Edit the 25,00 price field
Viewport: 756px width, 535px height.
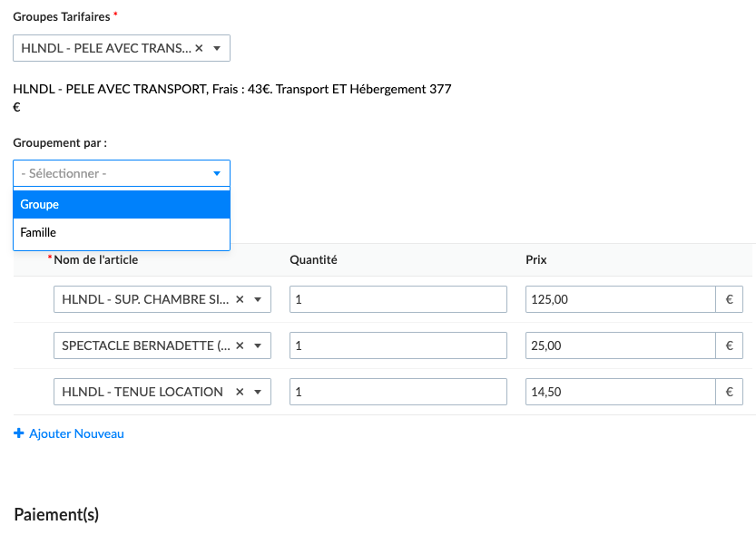620,345
